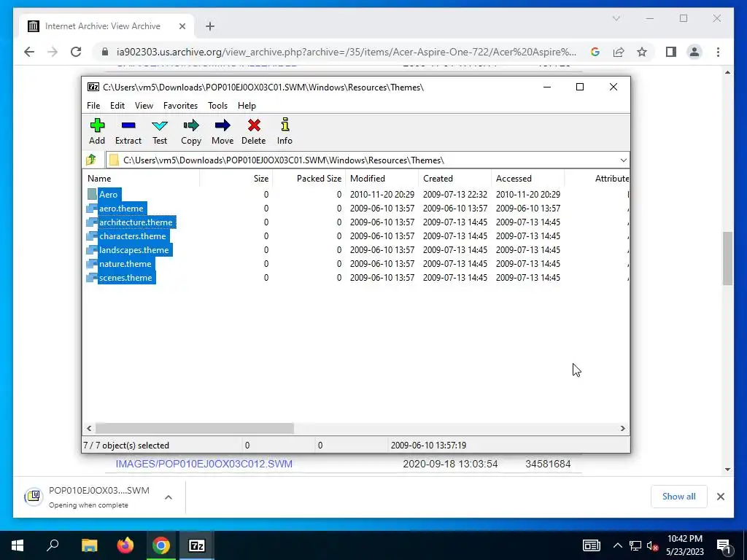Launch File Explorer from the taskbar
The image size is (747, 560).
[89, 545]
